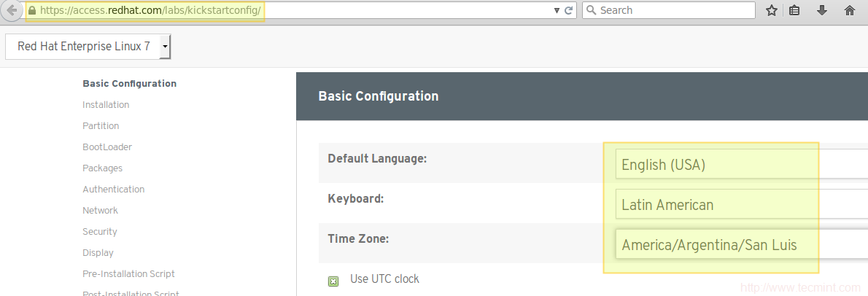Image resolution: width=868 pixels, height=296 pixels.
Task: Open the downloads arrow icon
Action: [x=822, y=11]
